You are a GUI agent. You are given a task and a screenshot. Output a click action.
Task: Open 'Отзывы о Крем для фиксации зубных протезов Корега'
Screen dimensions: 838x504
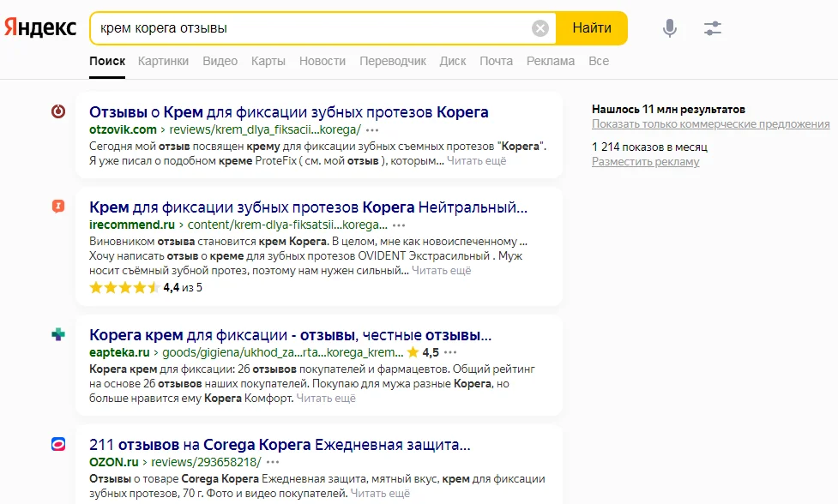tap(288, 112)
